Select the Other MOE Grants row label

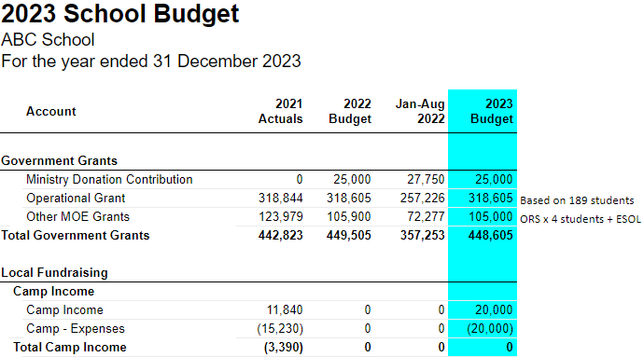(x=77, y=216)
